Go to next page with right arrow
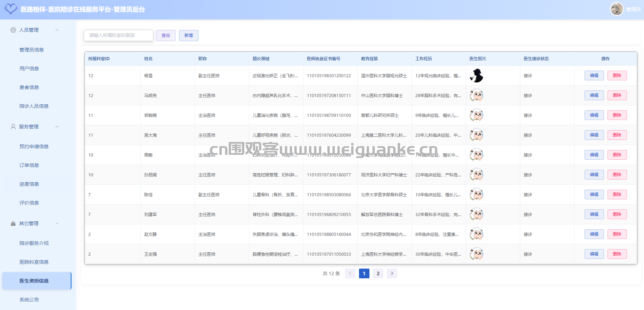Image resolution: width=644 pixels, height=310 pixels. pos(392,273)
